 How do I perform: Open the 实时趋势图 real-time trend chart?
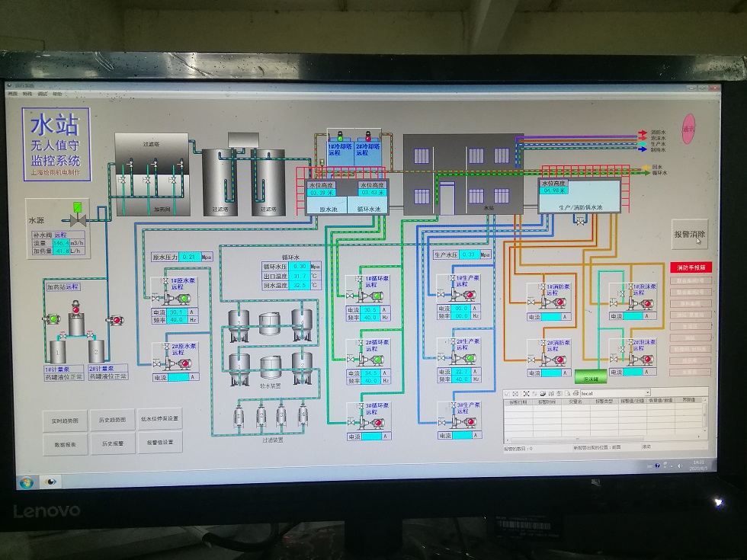(65, 421)
